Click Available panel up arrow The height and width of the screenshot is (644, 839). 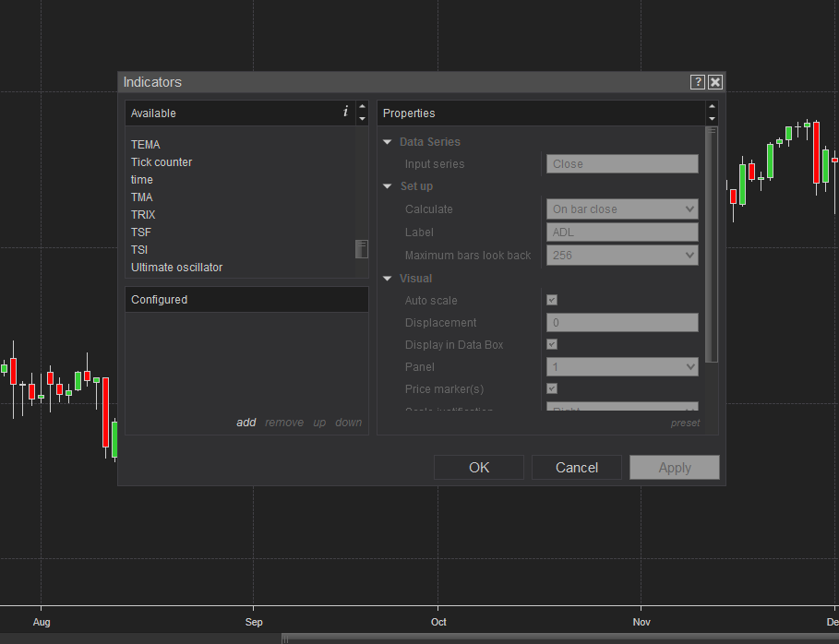click(x=362, y=106)
